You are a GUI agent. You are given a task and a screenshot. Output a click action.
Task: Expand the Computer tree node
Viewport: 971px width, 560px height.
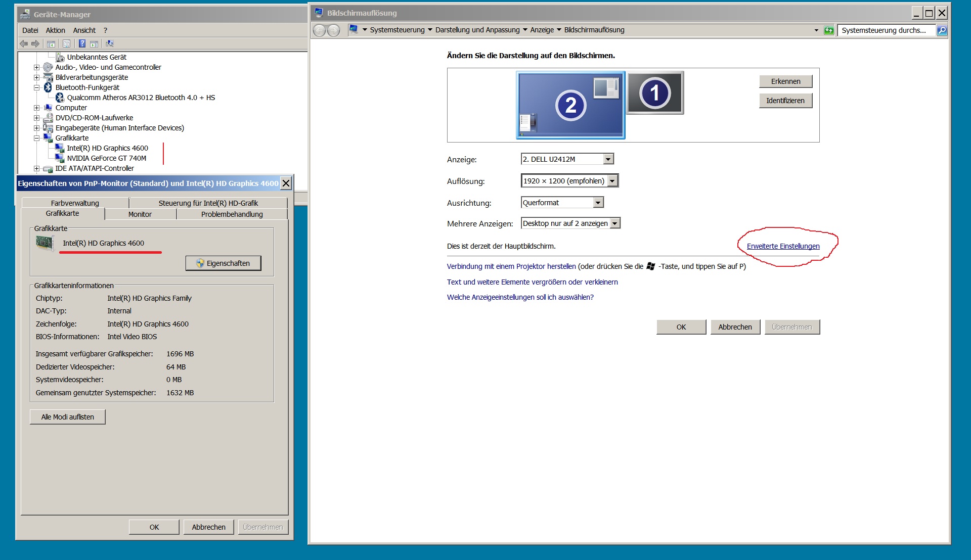coord(36,108)
